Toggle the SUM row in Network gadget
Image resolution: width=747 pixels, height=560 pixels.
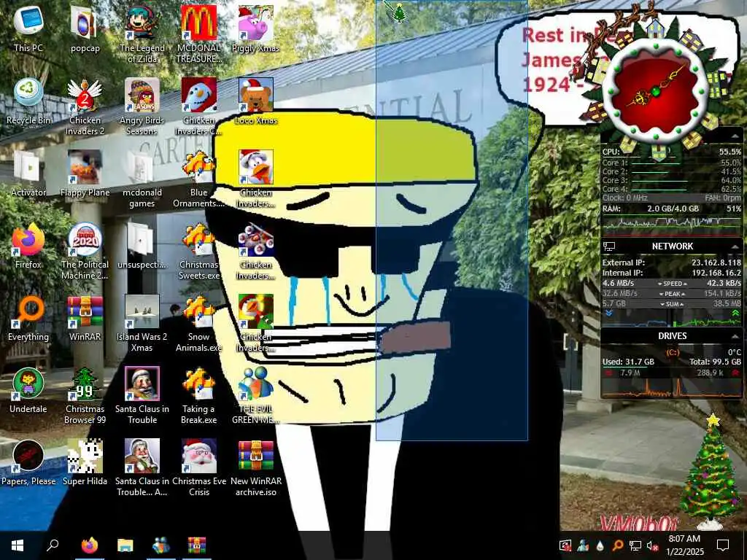pyautogui.click(x=672, y=304)
